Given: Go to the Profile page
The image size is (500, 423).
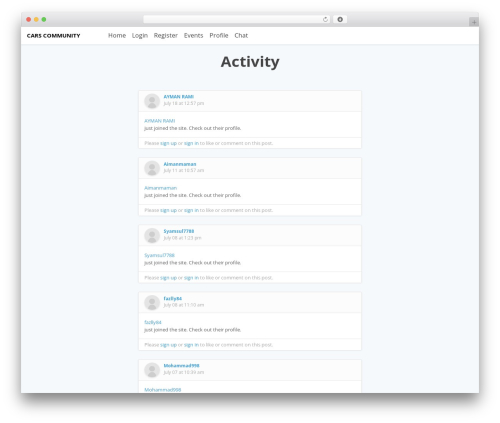Looking at the screenshot, I should pyautogui.click(x=219, y=35).
